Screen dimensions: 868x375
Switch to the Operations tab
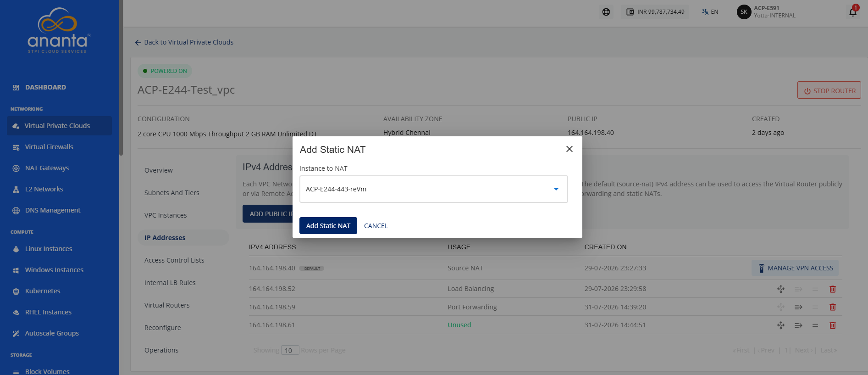coord(161,350)
